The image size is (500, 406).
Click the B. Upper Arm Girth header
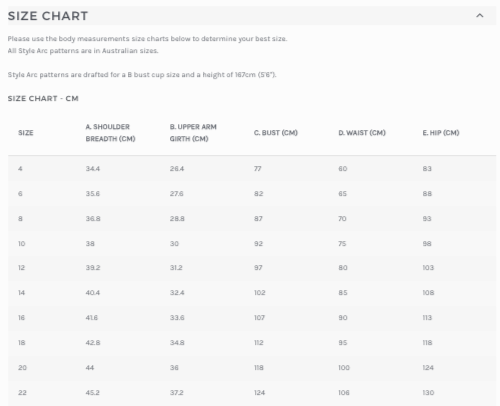tap(193, 133)
